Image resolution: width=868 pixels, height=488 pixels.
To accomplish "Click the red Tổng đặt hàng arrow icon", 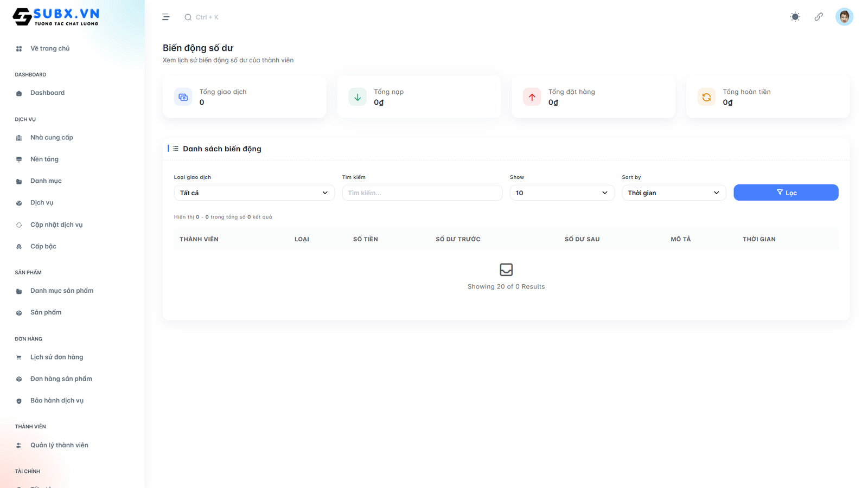I will pyautogui.click(x=532, y=97).
